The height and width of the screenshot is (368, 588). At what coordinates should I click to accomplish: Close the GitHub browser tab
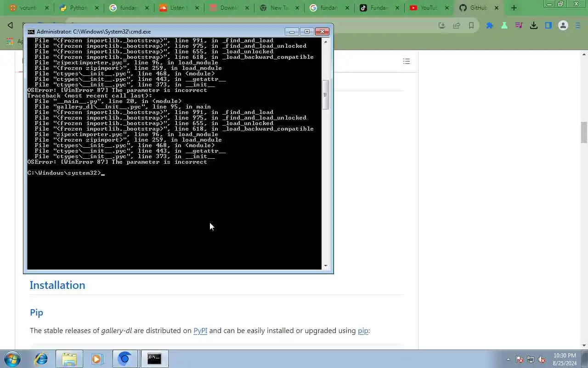[497, 8]
